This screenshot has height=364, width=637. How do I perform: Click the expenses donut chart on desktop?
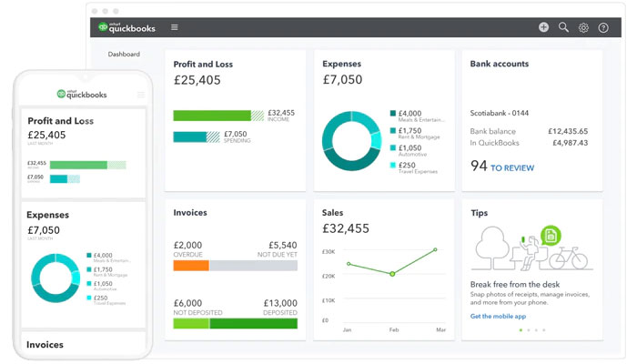pos(351,141)
